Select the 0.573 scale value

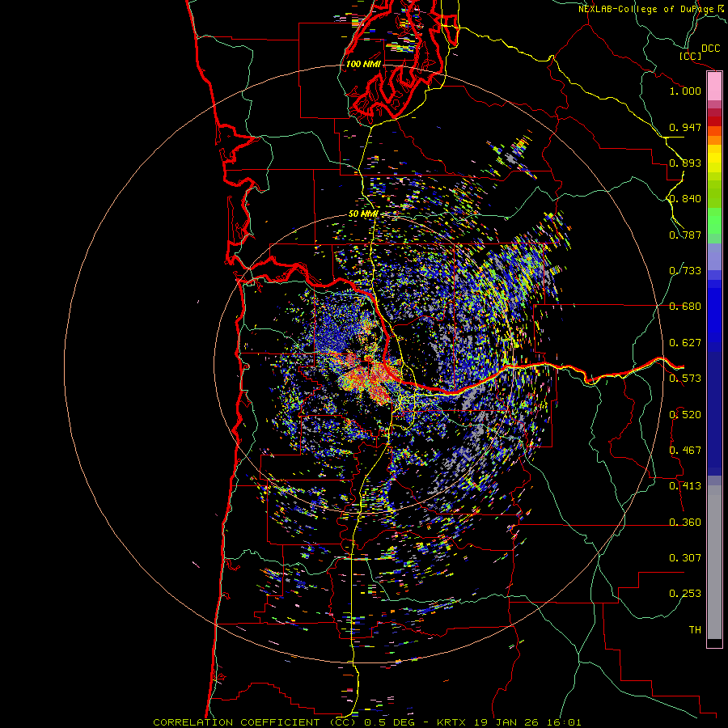[685, 379]
